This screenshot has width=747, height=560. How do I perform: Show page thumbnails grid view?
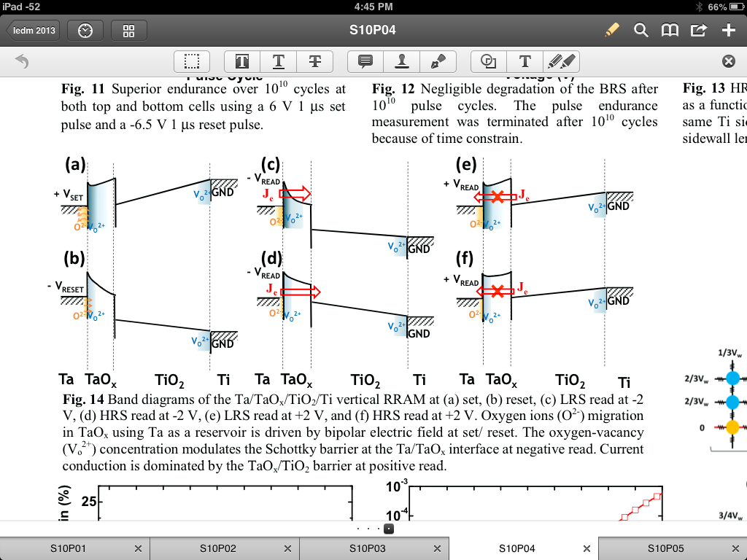pos(129,31)
